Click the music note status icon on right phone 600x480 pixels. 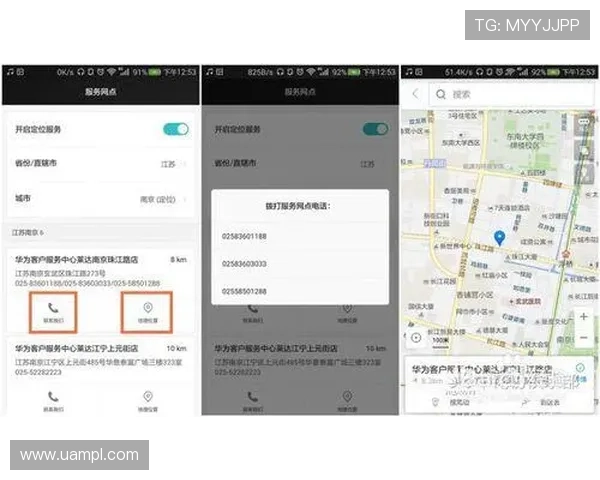(x=409, y=72)
